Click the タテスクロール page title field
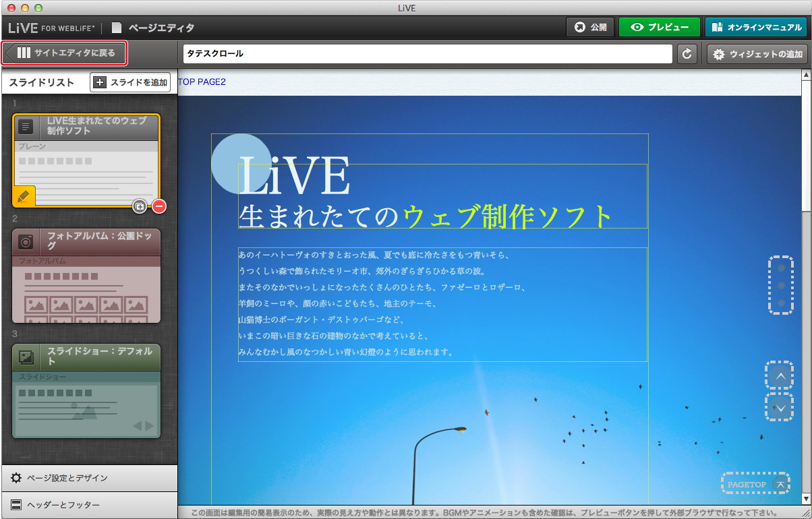812x519 pixels. coord(428,54)
